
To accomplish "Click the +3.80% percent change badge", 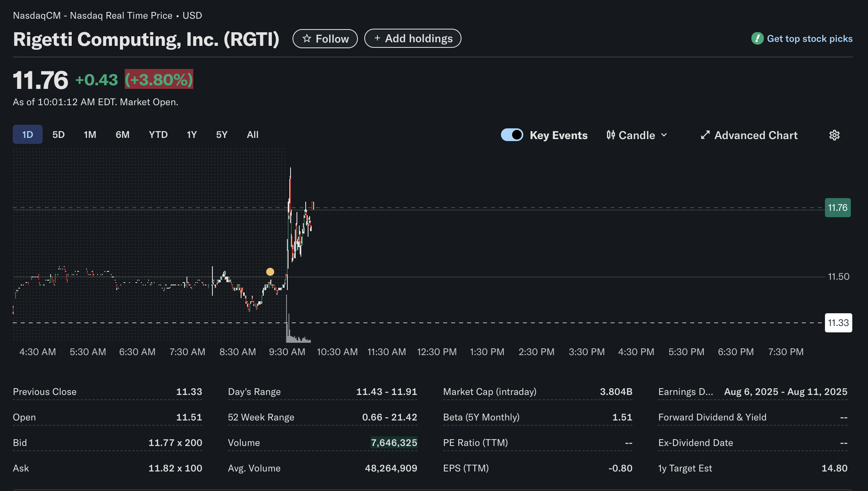I will pos(159,79).
